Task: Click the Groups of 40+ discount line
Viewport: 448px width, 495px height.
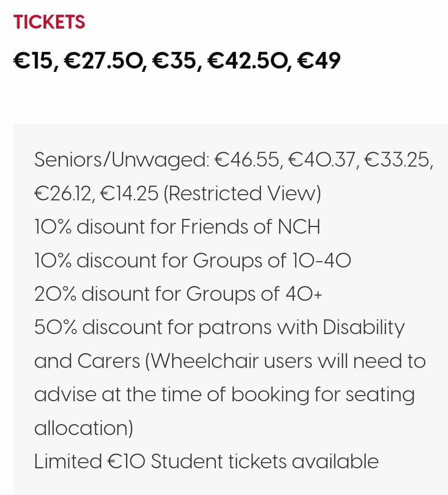Action: click(x=178, y=294)
